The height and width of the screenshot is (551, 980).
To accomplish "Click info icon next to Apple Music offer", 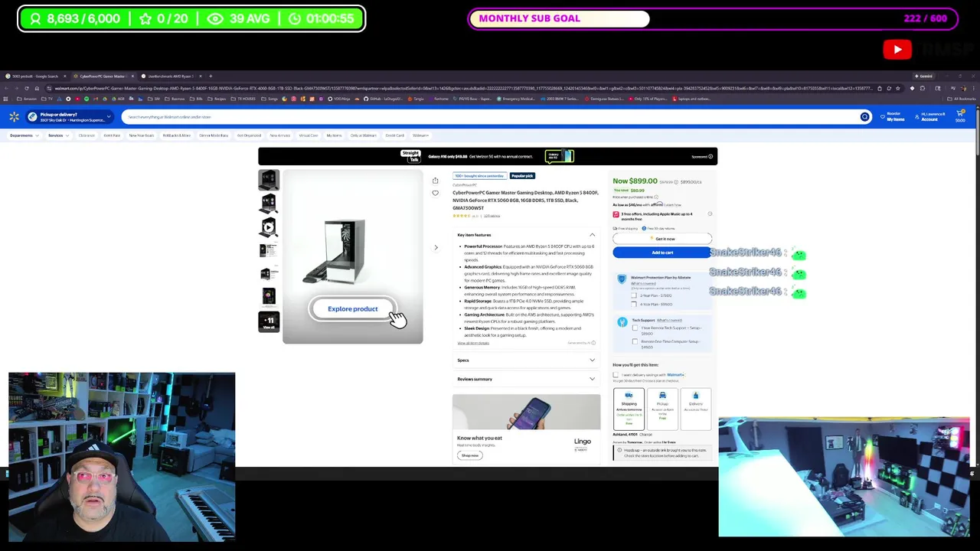I will [710, 214].
